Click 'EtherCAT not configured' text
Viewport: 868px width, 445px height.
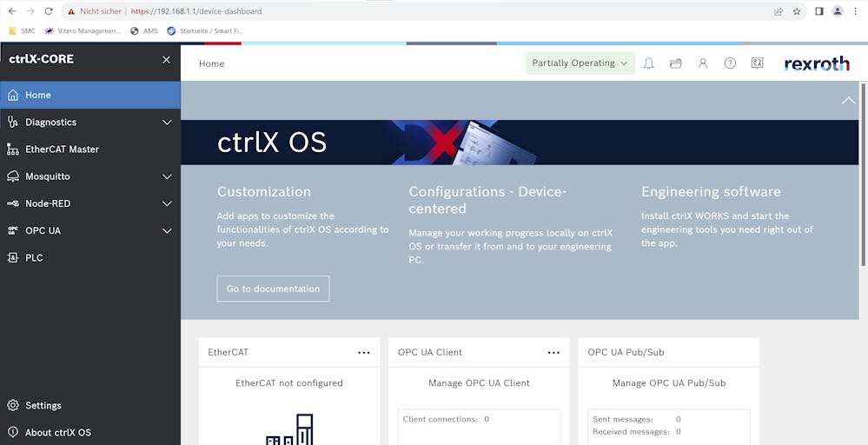[289, 383]
